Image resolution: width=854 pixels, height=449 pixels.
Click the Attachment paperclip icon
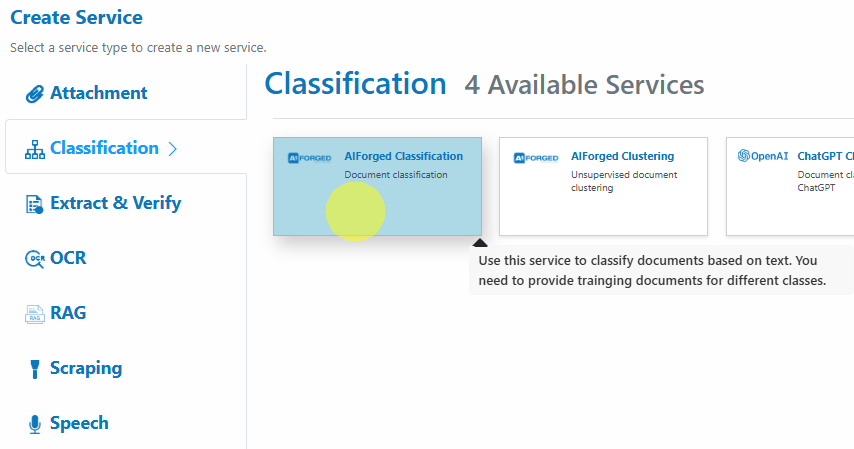pos(34,94)
